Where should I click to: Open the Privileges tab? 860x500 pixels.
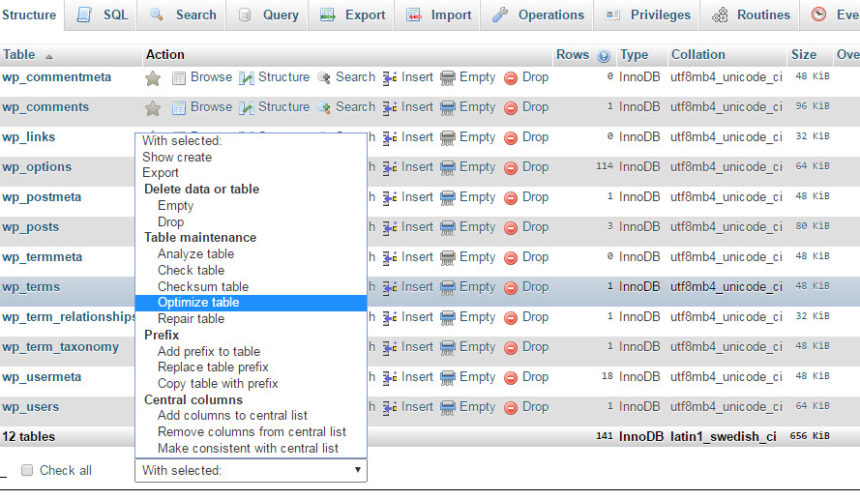(x=648, y=15)
